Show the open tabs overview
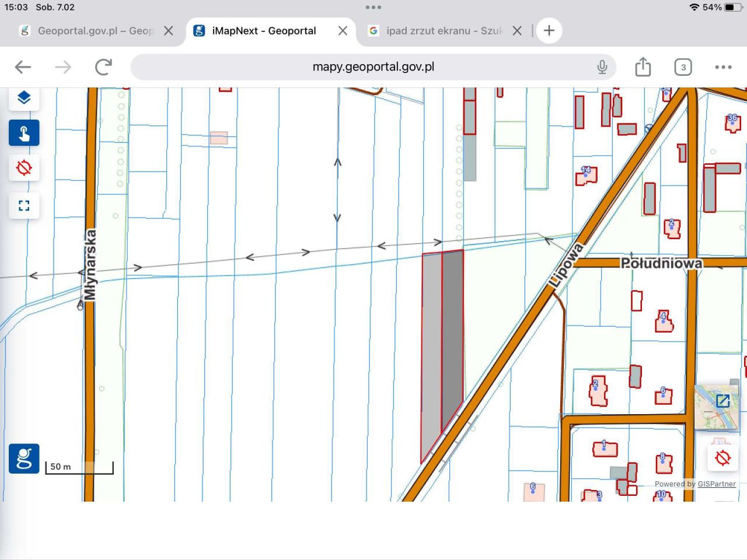Screen dimensions: 747x560 (683, 67)
